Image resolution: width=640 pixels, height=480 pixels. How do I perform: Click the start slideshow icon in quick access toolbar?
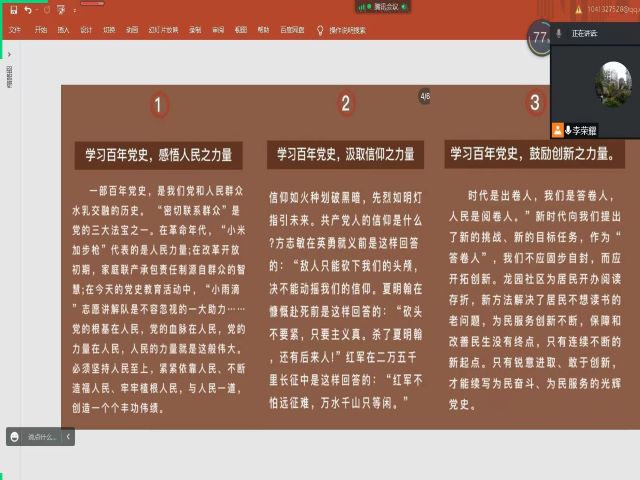pyautogui.click(x=61, y=10)
